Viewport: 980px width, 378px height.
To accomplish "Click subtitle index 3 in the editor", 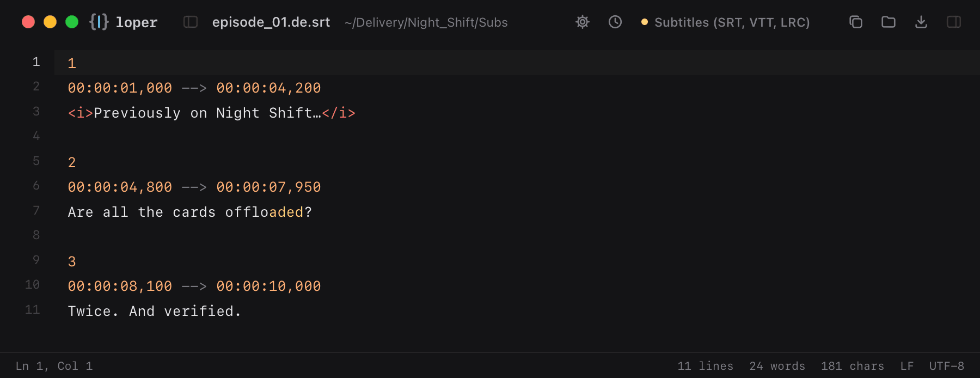I will pyautogui.click(x=72, y=261).
